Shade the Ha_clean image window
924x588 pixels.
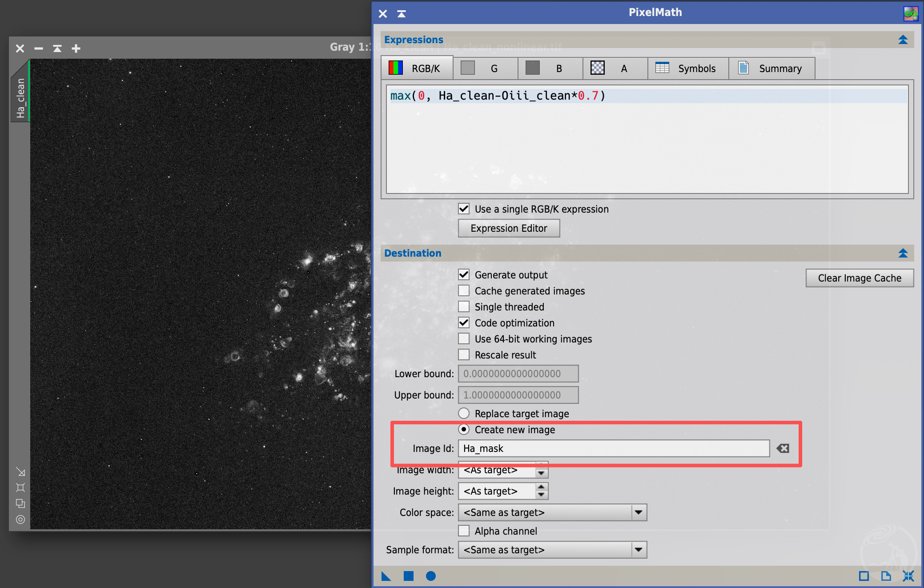tap(57, 48)
